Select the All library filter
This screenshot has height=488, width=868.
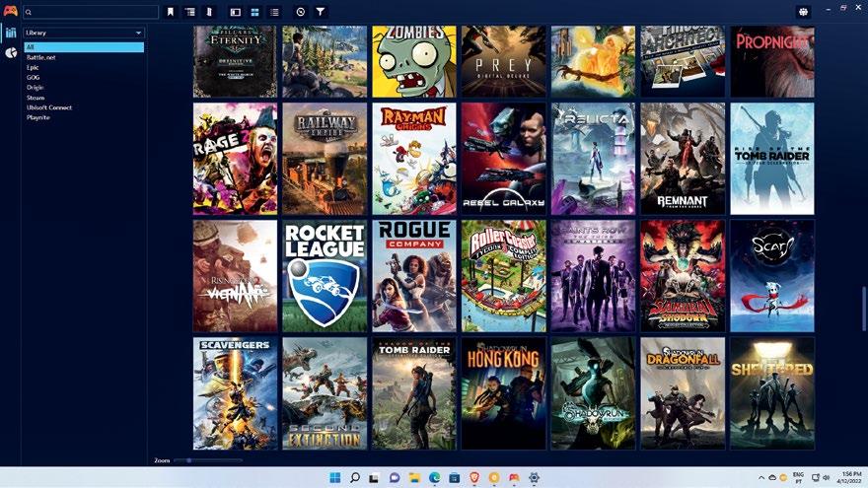pos(84,47)
